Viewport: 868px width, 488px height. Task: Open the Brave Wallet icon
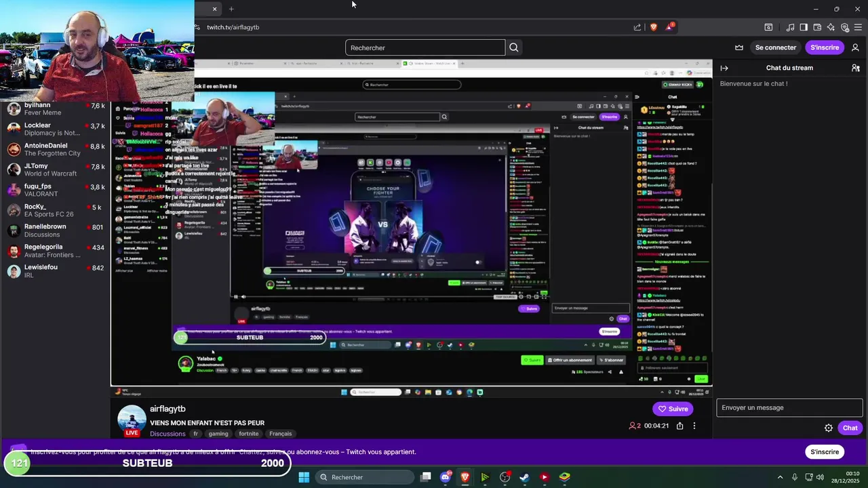point(817,27)
